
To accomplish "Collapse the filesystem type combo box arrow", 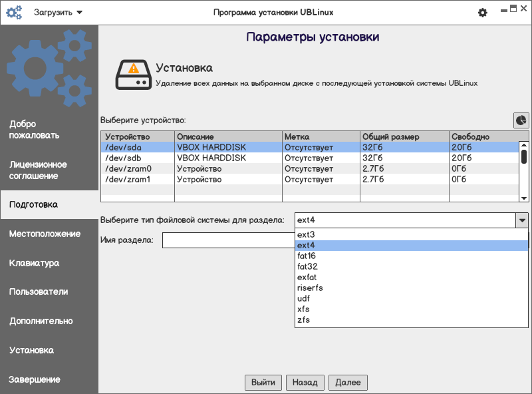I will point(522,220).
